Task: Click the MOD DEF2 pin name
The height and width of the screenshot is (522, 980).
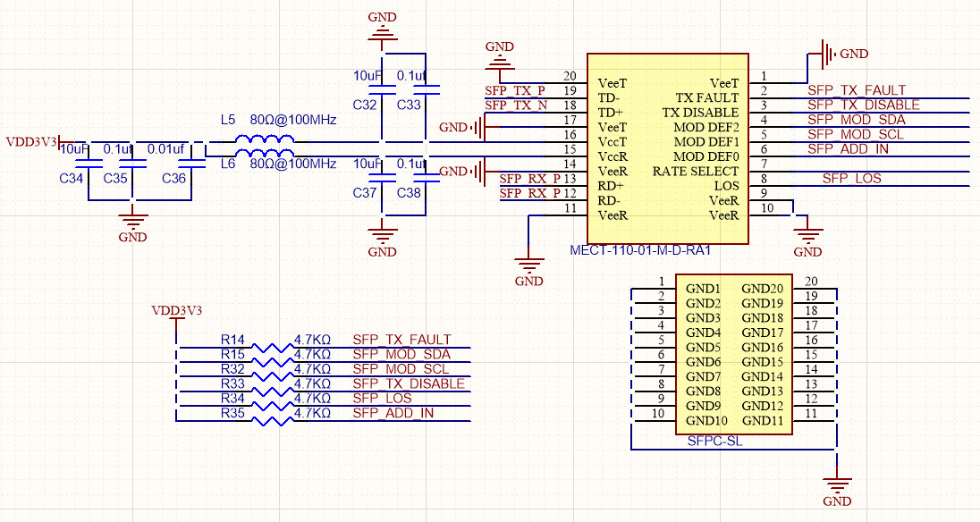Action: [706, 128]
